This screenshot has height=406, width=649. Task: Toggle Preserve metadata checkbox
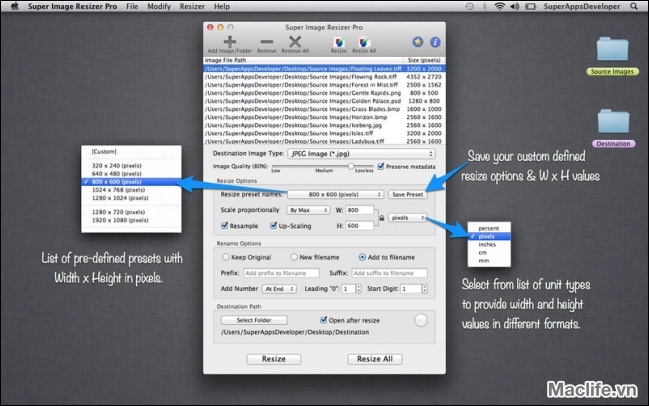click(x=381, y=166)
